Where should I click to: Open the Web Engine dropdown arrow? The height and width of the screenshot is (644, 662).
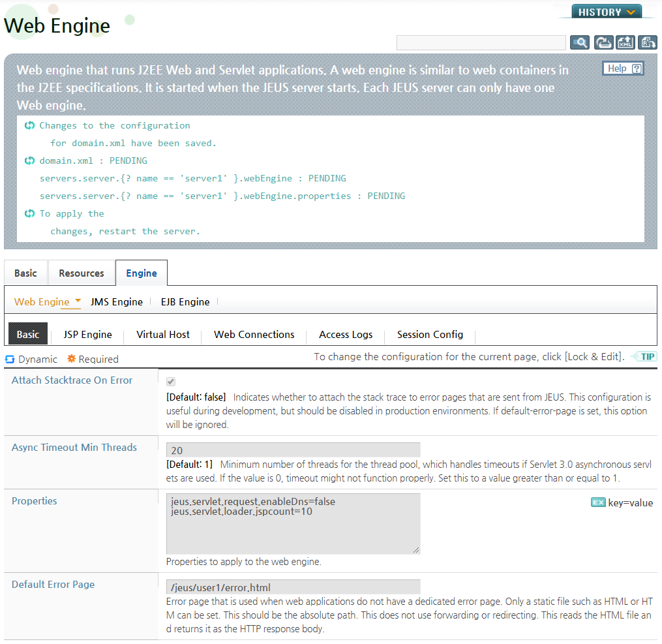[78, 301]
